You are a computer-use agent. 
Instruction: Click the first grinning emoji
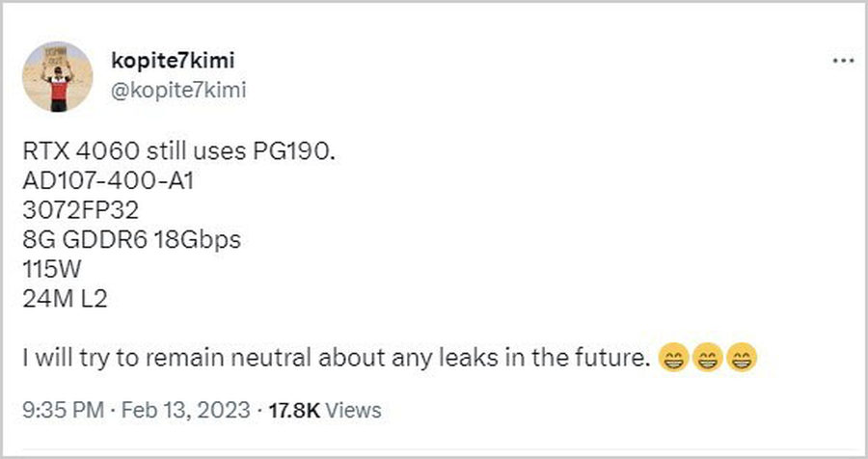pyautogui.click(x=671, y=360)
